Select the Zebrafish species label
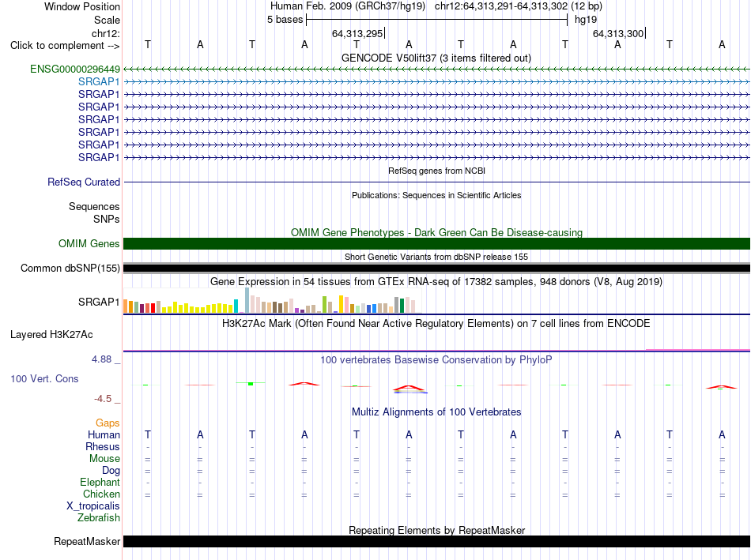751x560 pixels. point(99,517)
